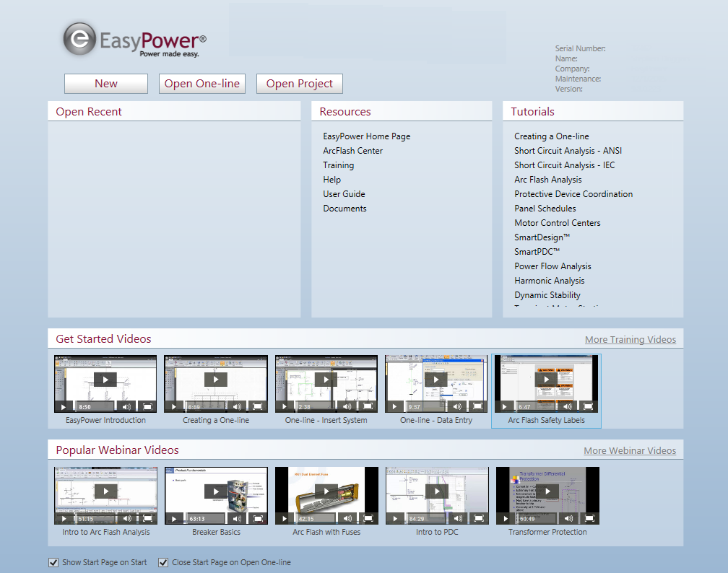Mute the One-line Insert System video
Viewport: 728px width, 573px height.
pos(347,407)
